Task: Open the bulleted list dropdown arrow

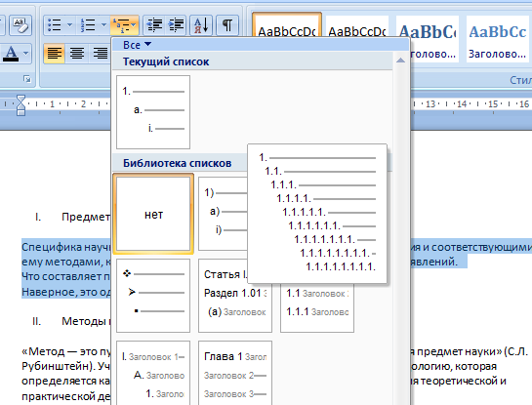Action: (70, 24)
